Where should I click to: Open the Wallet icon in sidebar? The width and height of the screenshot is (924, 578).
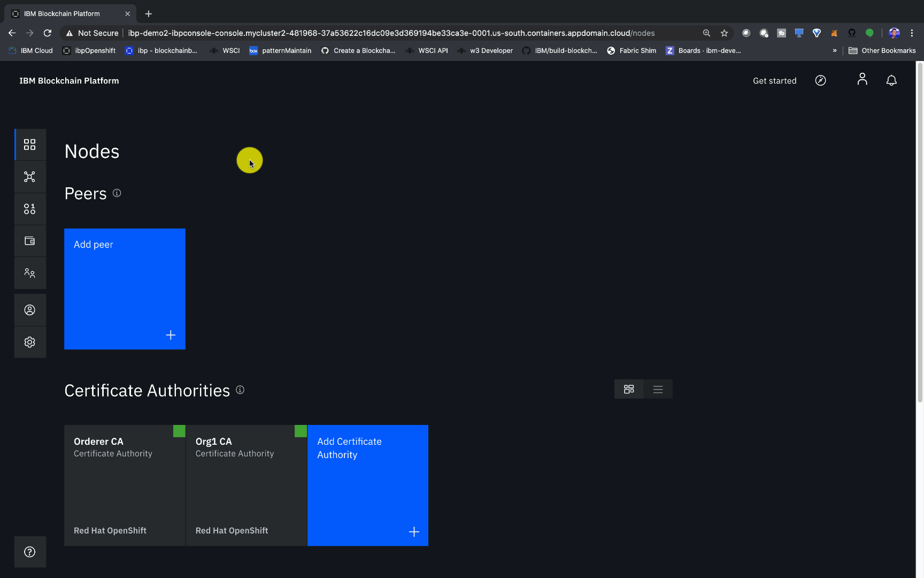30,241
